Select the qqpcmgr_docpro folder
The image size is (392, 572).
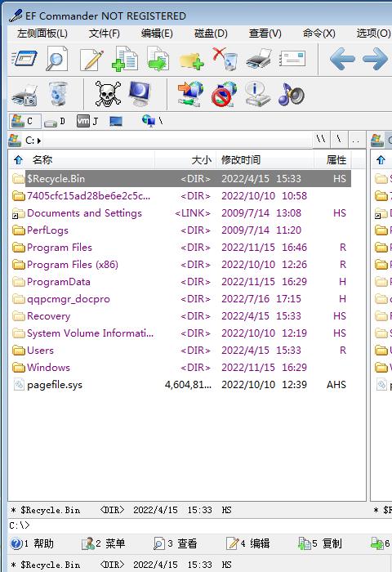pos(181,299)
